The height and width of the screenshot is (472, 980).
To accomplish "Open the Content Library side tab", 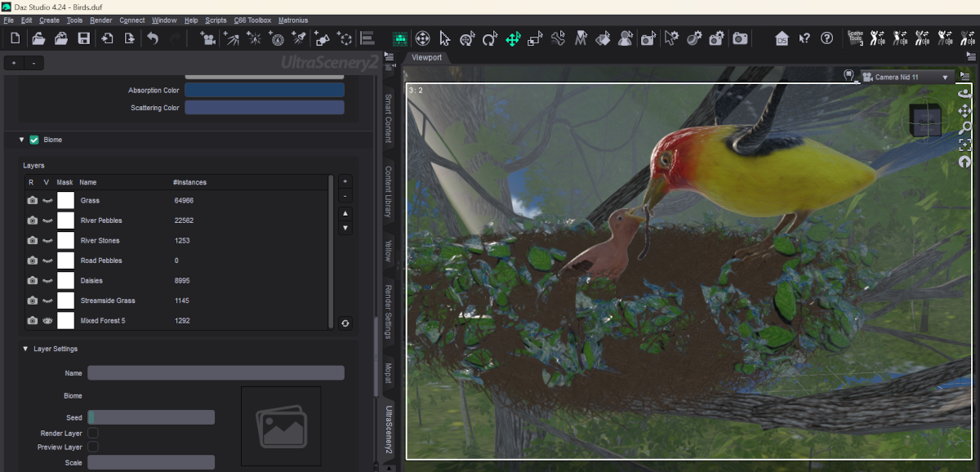I will 389,191.
